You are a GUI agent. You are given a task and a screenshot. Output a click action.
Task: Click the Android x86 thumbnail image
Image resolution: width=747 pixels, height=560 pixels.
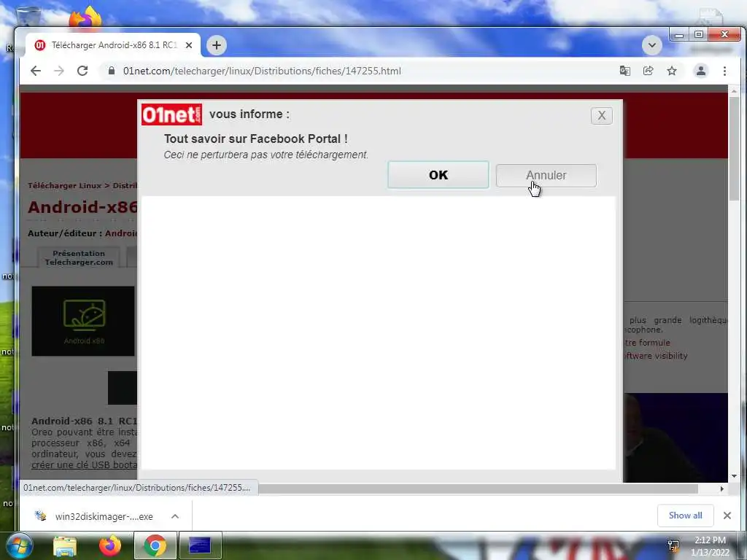[x=83, y=321]
